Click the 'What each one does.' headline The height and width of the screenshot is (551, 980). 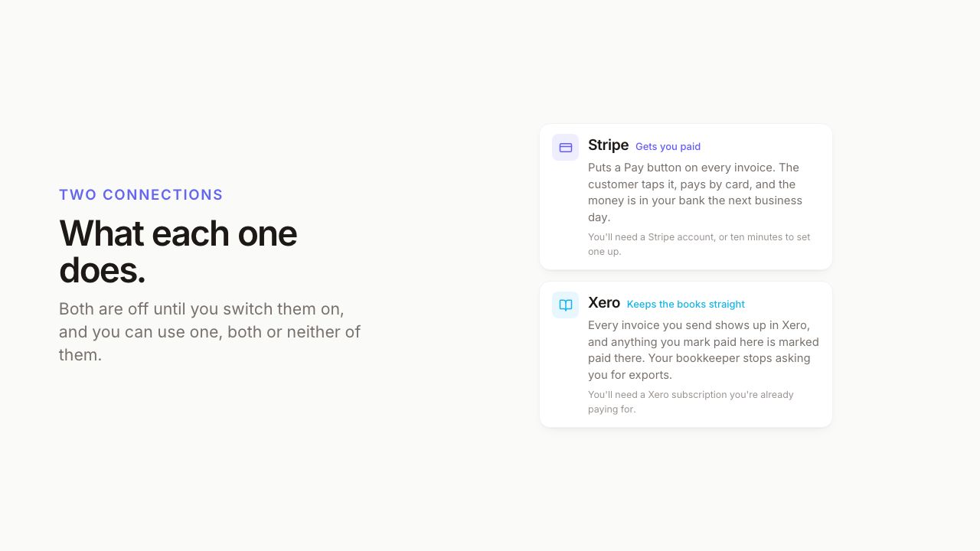[178, 252]
